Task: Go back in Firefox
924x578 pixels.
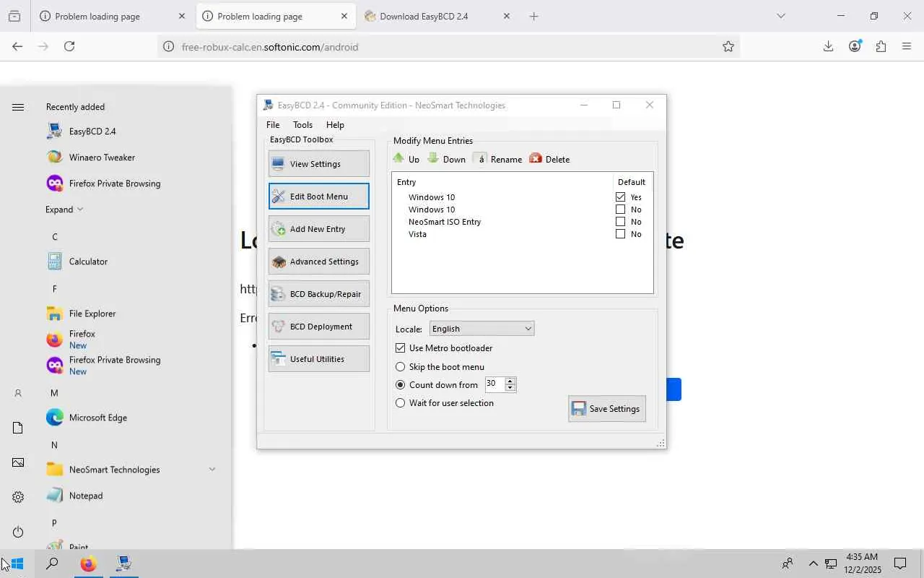Action: tap(17, 47)
